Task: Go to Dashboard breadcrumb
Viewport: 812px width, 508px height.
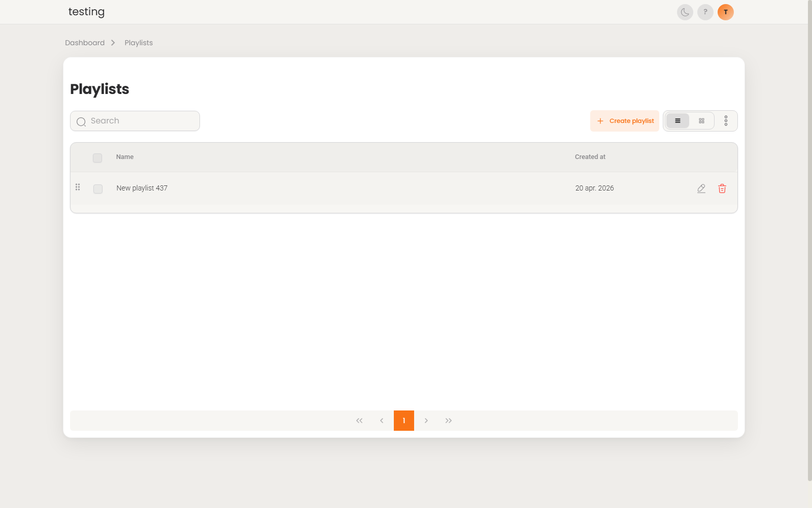Action: pyautogui.click(x=85, y=43)
